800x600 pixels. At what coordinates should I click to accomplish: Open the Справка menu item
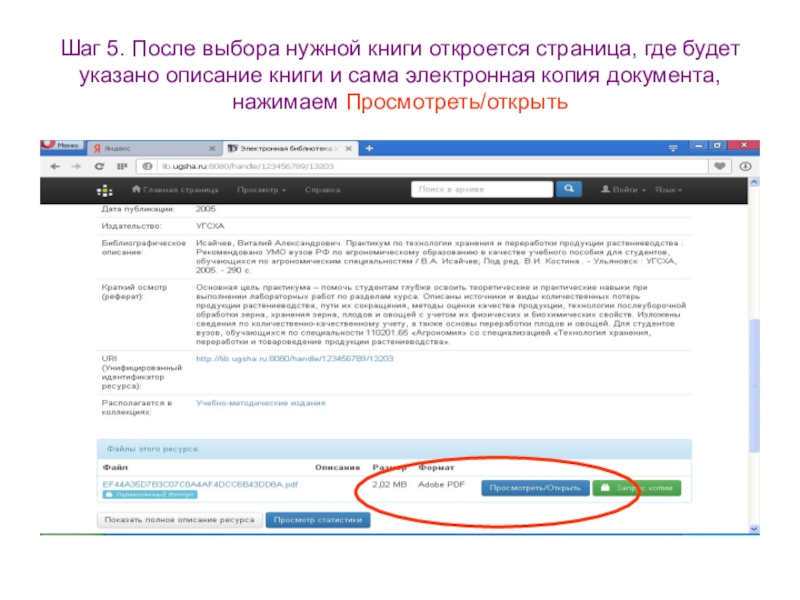click(323, 189)
